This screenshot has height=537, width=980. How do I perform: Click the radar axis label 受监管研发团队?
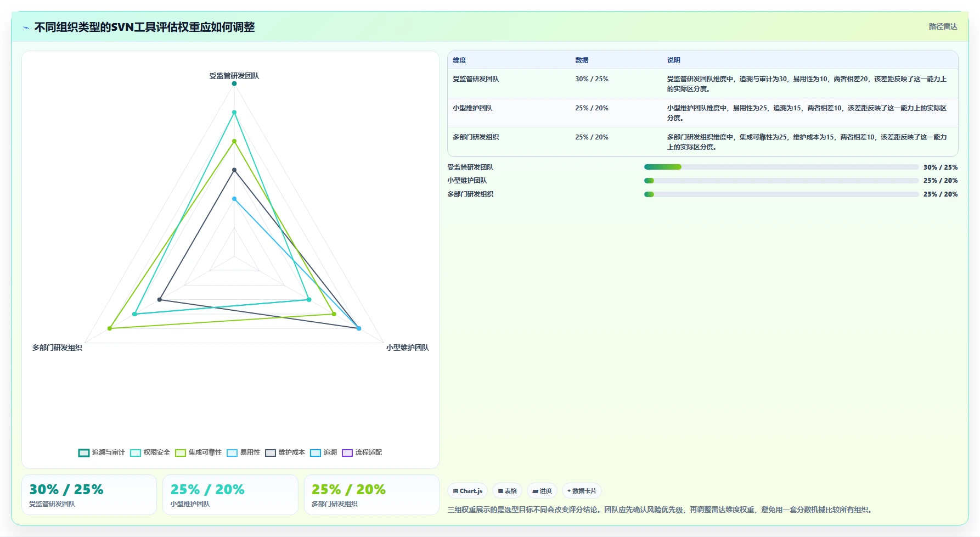[234, 76]
